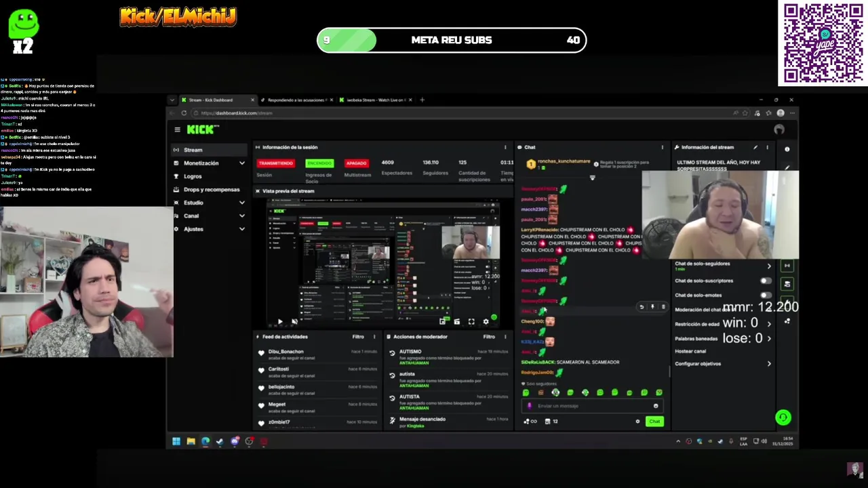
Task: Toggle Chat de solo-suscriptores switch
Action: click(766, 281)
